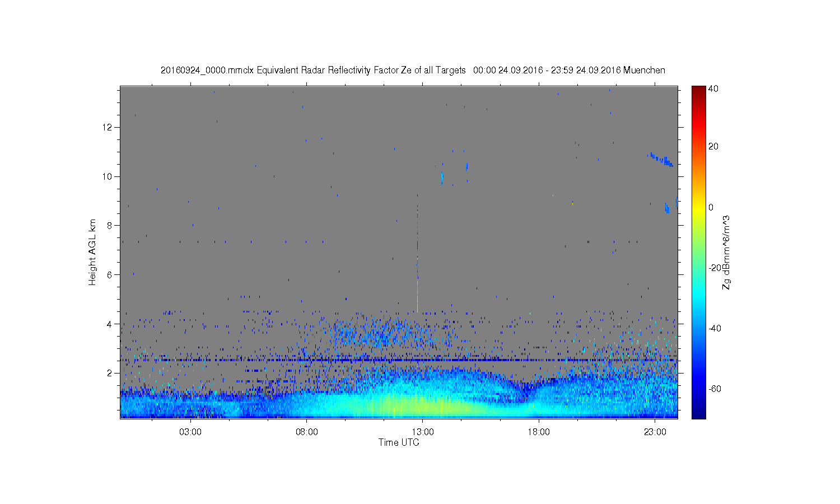
Task: Click the 'Time UTC' x-axis label
Action: pyautogui.click(x=399, y=442)
